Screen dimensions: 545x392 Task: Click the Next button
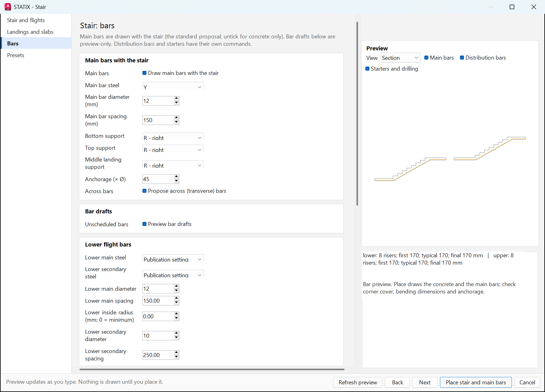tap(425, 382)
